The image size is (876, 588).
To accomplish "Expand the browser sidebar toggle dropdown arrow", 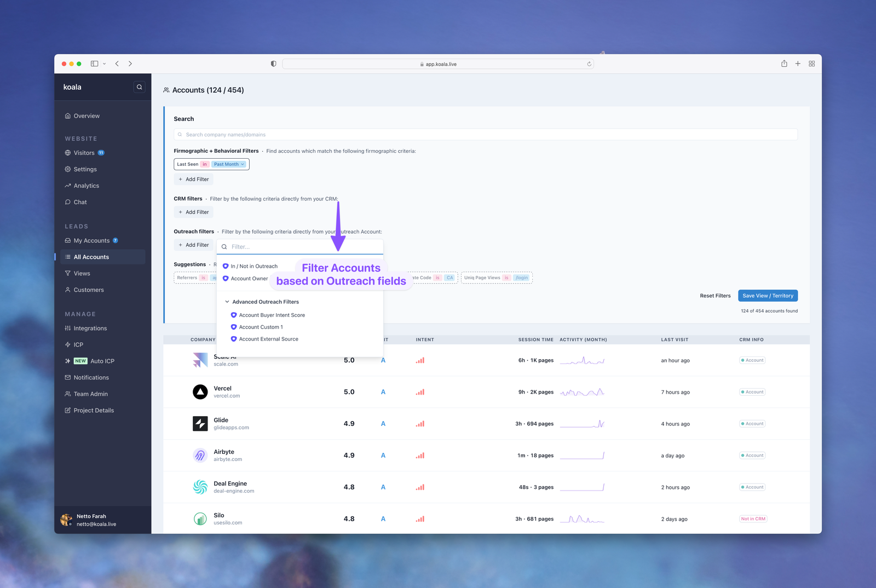I will tap(104, 64).
